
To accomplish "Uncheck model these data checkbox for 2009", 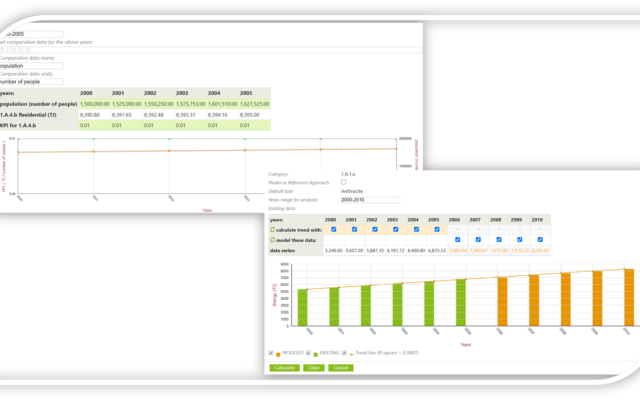I will pyautogui.click(x=520, y=240).
